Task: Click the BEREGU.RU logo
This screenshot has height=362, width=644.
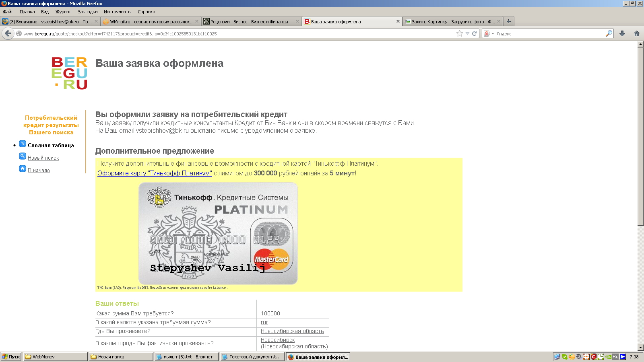Action: click(69, 73)
